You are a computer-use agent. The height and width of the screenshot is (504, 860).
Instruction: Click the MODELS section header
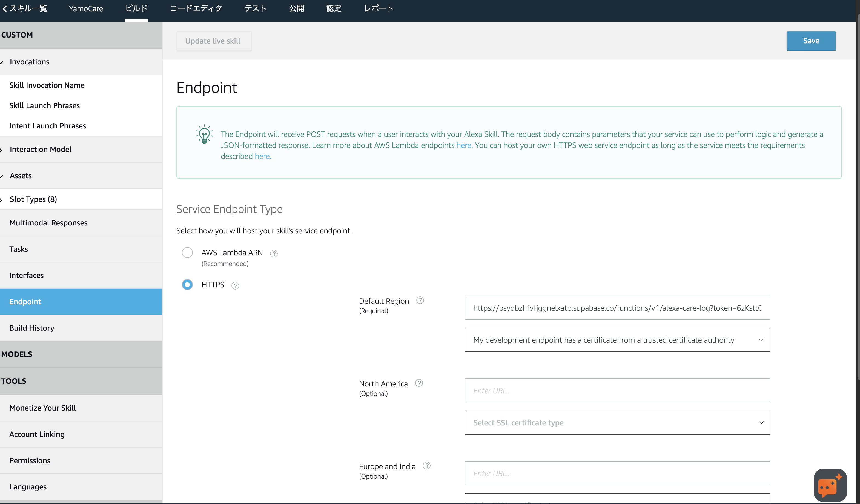point(81,354)
